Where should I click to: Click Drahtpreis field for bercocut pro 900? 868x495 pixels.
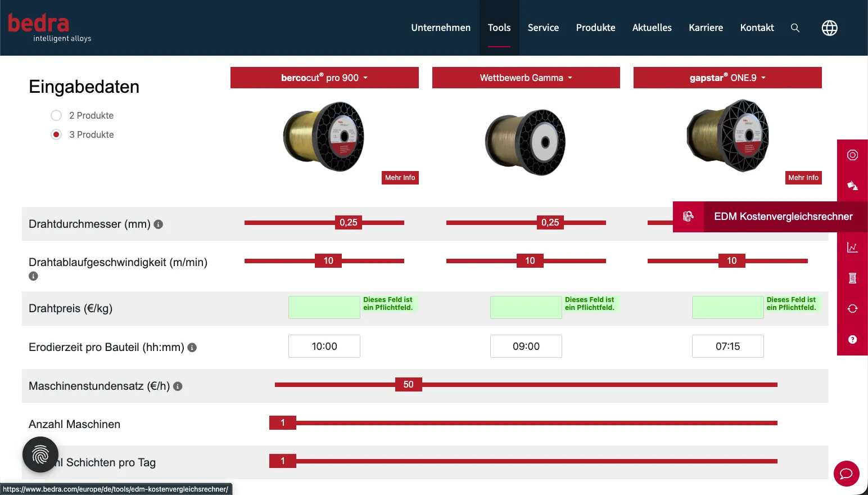pos(324,308)
